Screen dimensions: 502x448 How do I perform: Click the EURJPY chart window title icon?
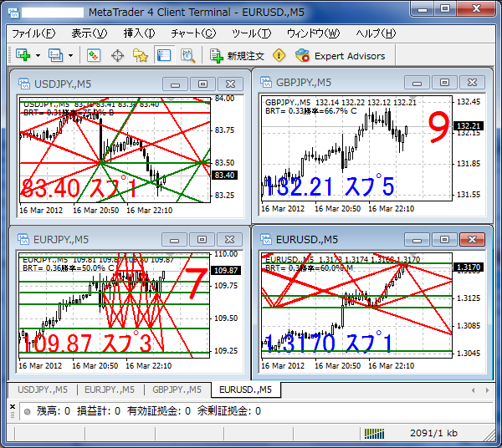point(23,239)
